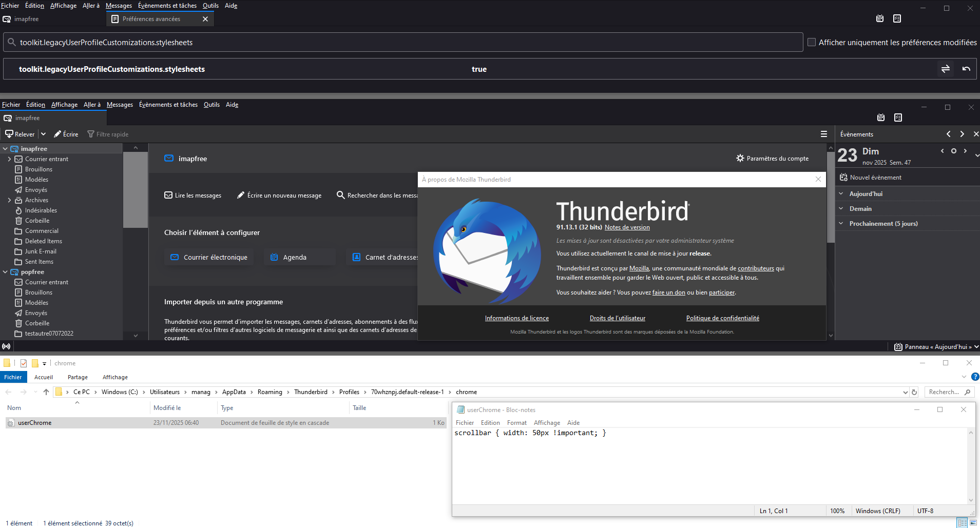Click the Écrire pencil toolbar button

(x=66, y=134)
